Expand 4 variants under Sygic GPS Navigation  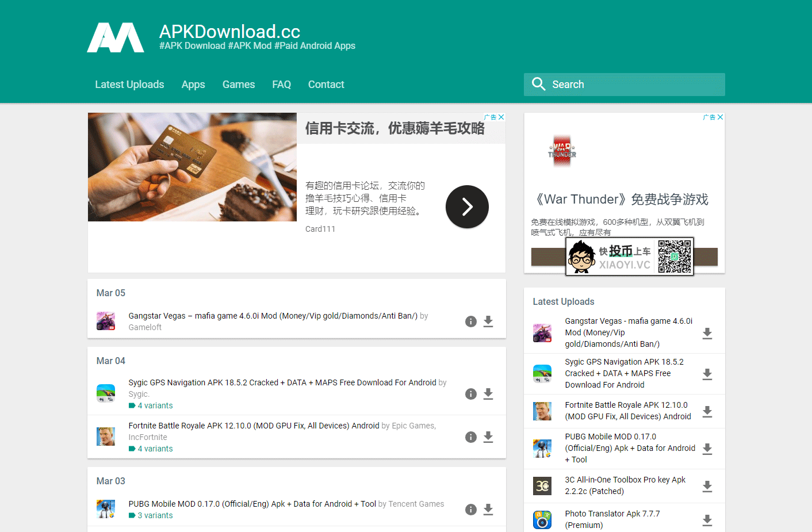point(151,405)
